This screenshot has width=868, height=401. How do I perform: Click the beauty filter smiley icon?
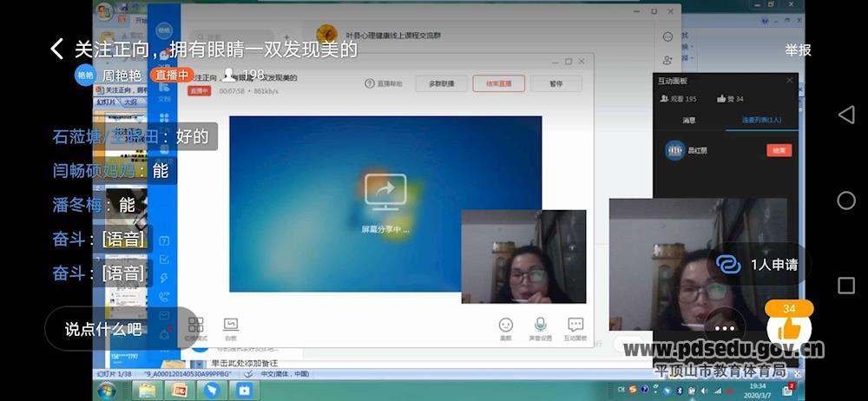point(505,327)
